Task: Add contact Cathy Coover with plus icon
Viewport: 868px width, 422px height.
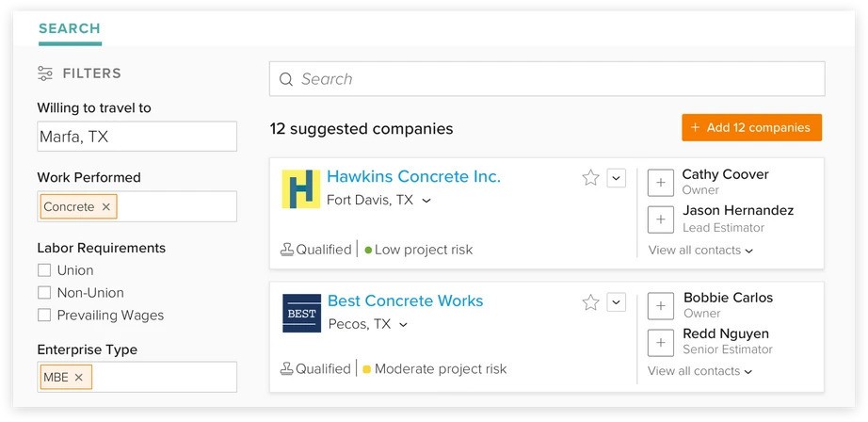Action: 661,183
